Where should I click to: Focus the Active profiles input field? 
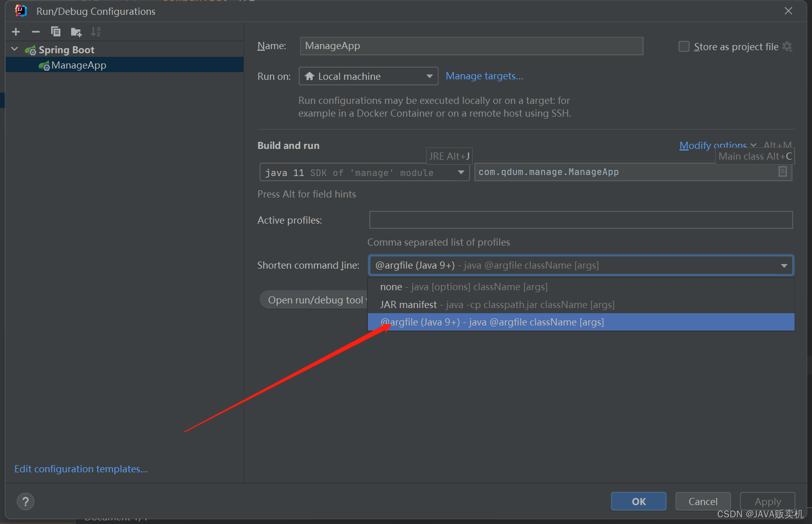click(x=581, y=220)
